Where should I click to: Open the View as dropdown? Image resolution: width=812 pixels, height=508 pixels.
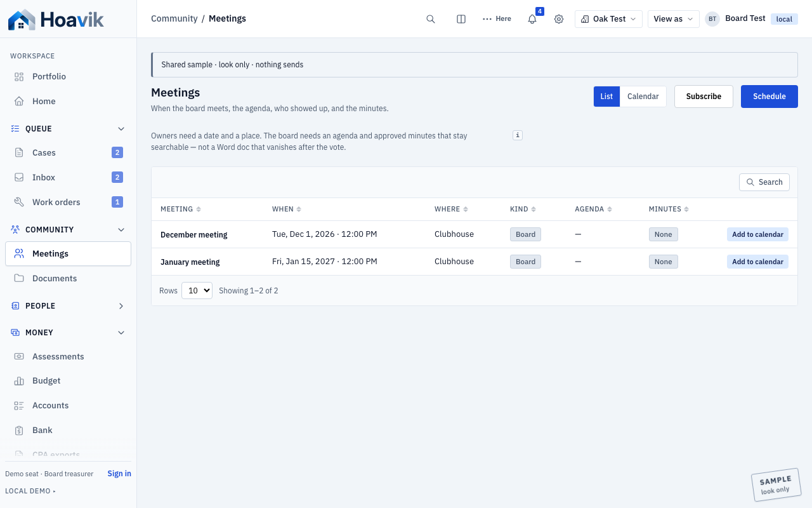point(673,19)
